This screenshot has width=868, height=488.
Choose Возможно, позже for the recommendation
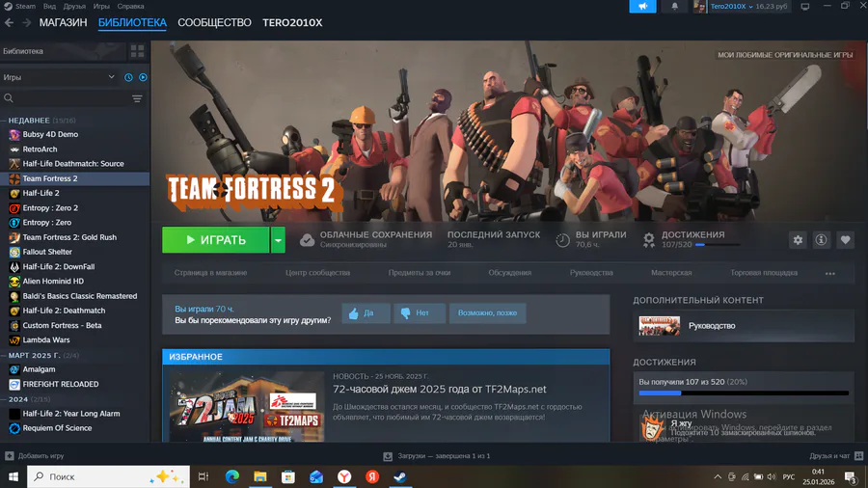coord(487,313)
